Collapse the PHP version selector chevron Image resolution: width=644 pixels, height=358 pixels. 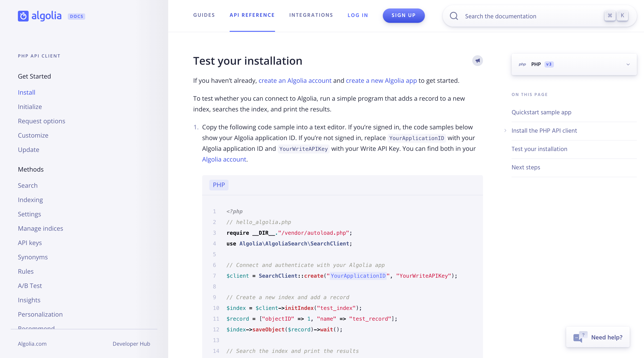pyautogui.click(x=628, y=64)
